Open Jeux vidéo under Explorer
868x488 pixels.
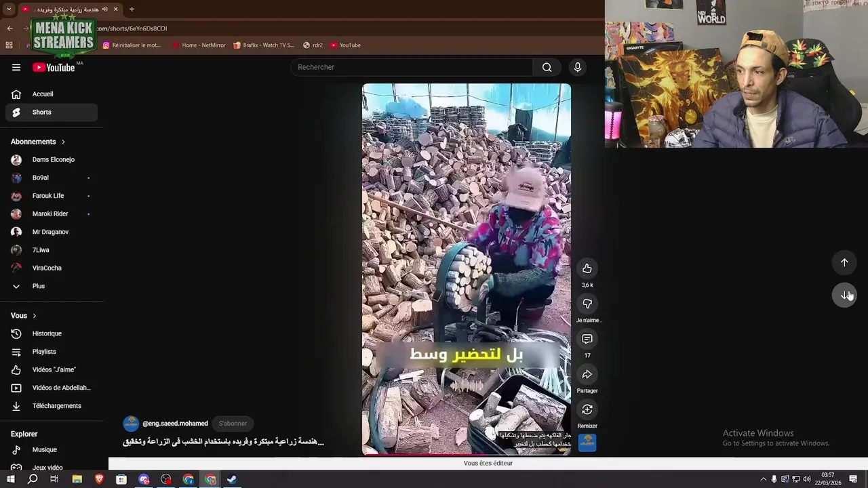[52, 467]
